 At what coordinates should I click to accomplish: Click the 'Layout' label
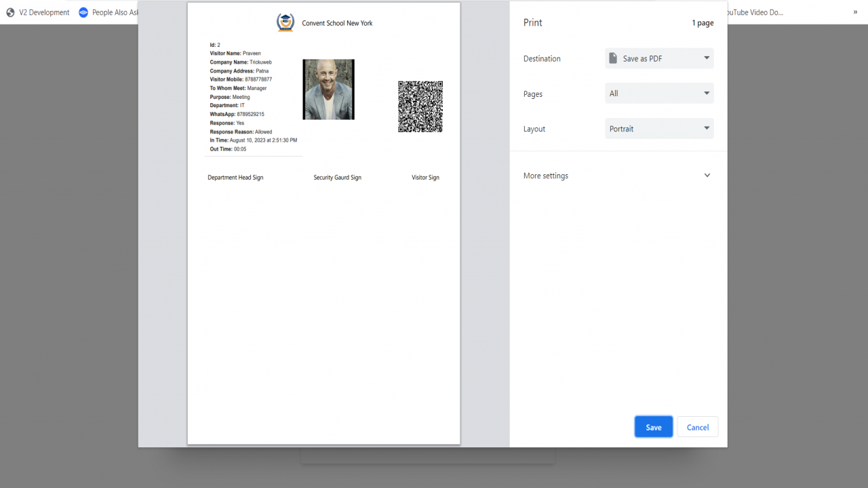[x=534, y=129]
